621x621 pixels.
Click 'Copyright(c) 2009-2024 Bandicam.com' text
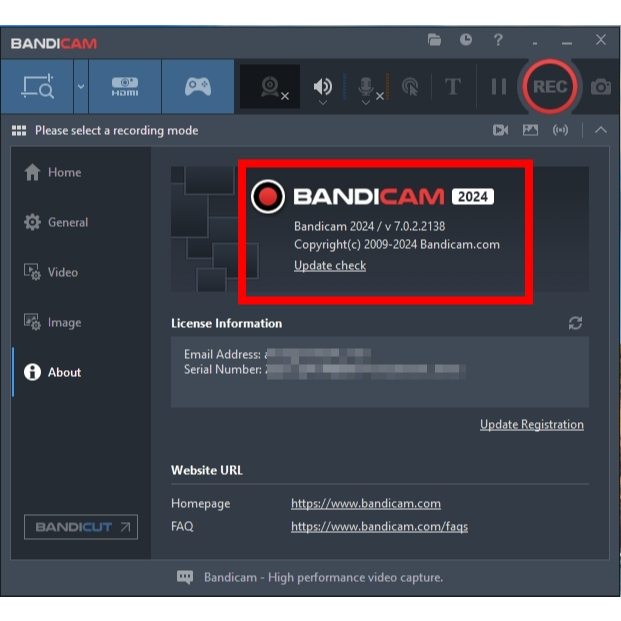pyautogui.click(x=397, y=244)
